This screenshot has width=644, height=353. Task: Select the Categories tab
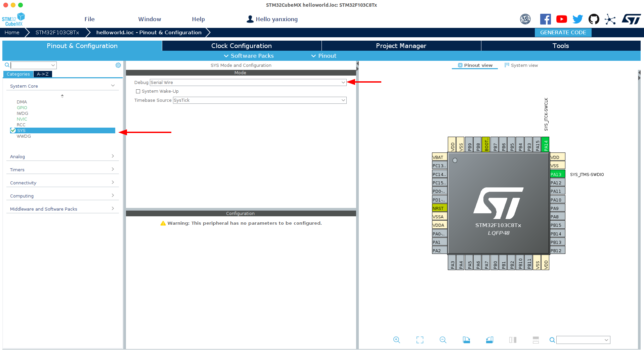tap(18, 74)
